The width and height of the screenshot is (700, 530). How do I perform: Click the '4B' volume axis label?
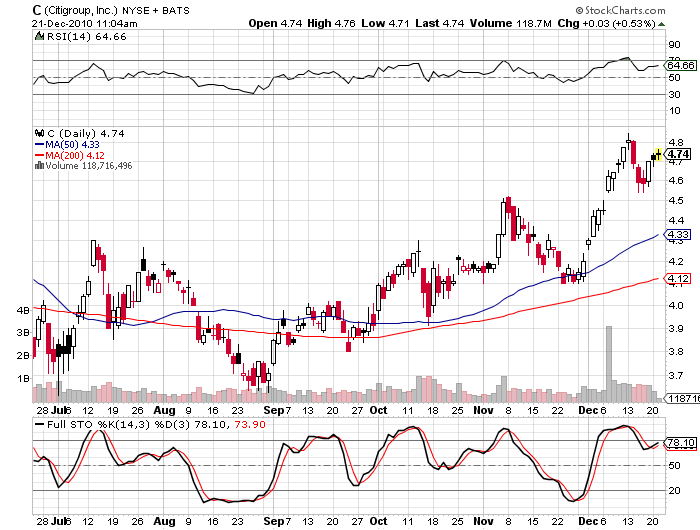pyautogui.click(x=23, y=310)
